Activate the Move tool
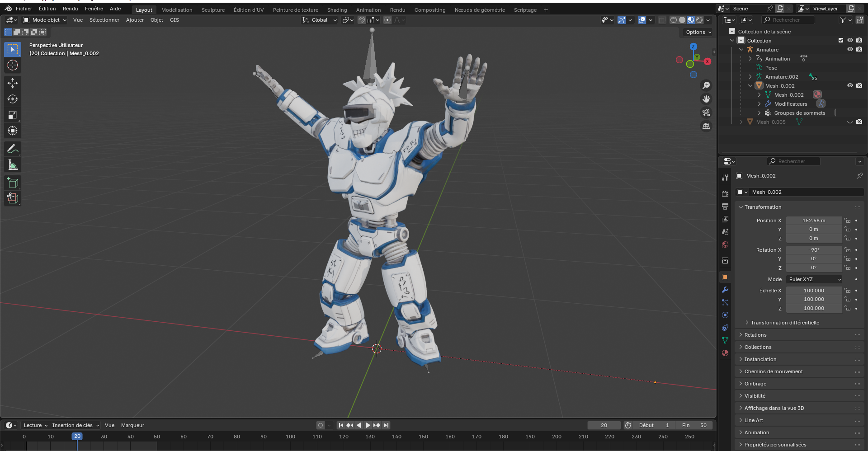Screen dimensions: 868x451 point(13,83)
